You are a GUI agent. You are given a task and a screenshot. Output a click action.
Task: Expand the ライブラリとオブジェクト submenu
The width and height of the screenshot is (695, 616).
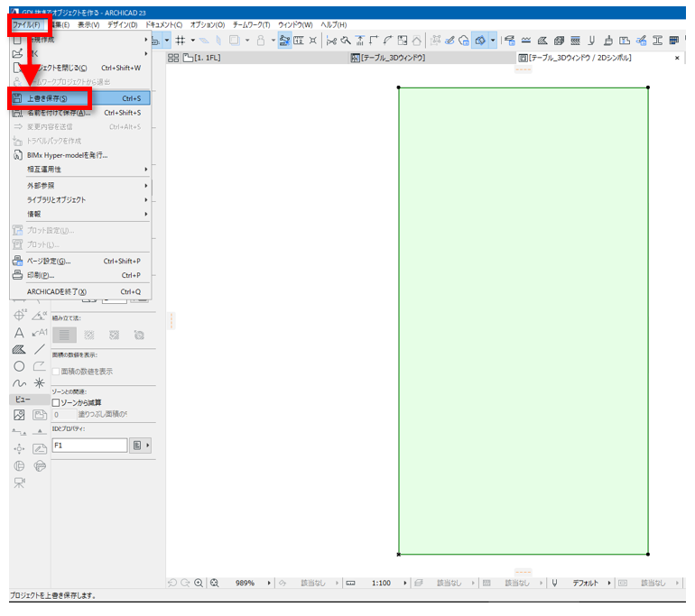coord(80,199)
